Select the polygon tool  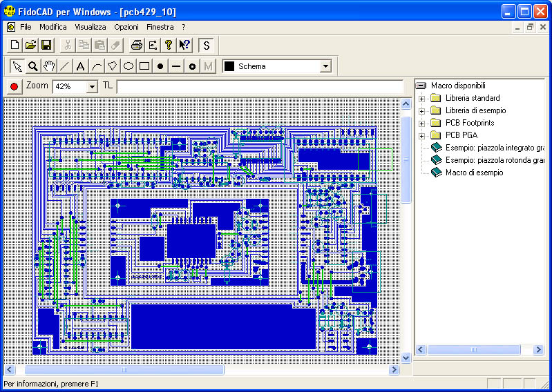tap(113, 66)
